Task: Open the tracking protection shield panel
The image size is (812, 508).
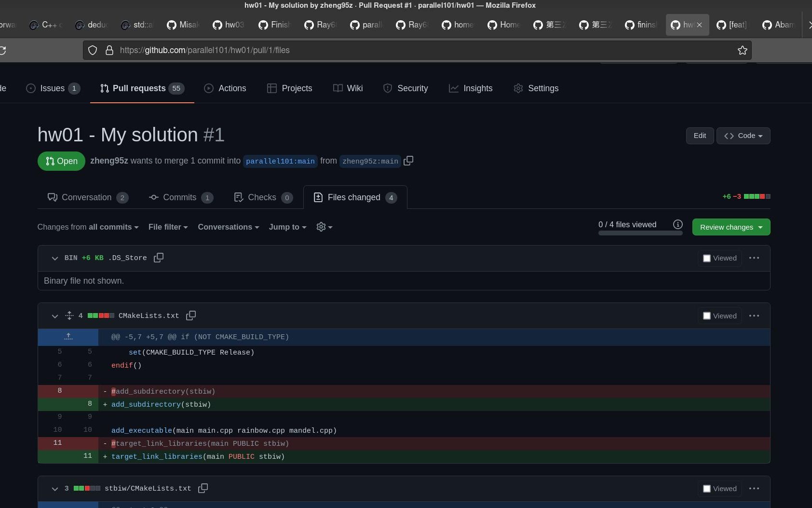Action: click(x=92, y=50)
